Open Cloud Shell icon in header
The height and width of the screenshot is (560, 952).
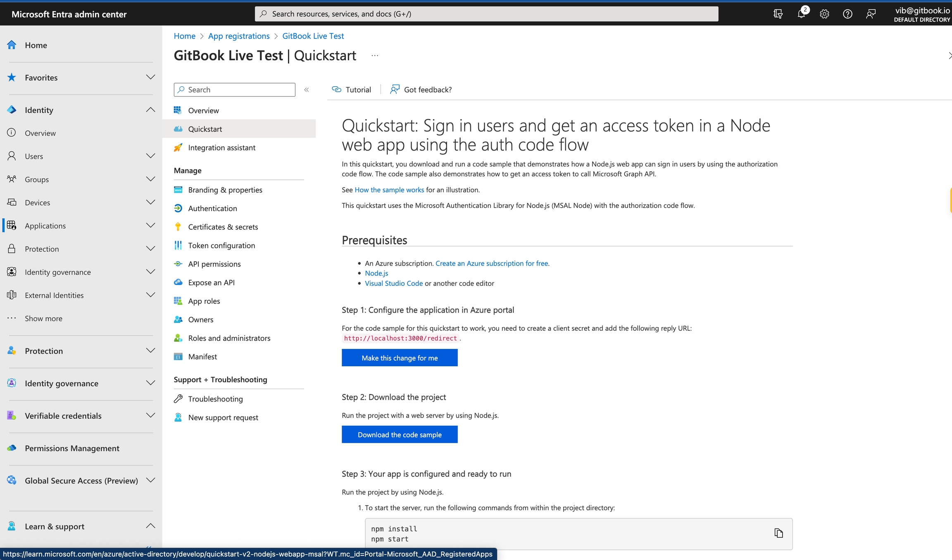coord(778,14)
